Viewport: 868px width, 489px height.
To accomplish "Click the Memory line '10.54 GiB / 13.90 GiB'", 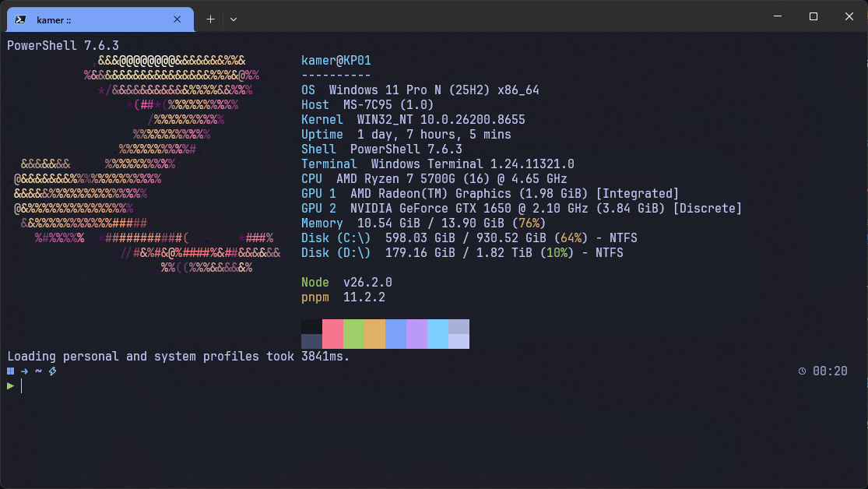I will [423, 223].
